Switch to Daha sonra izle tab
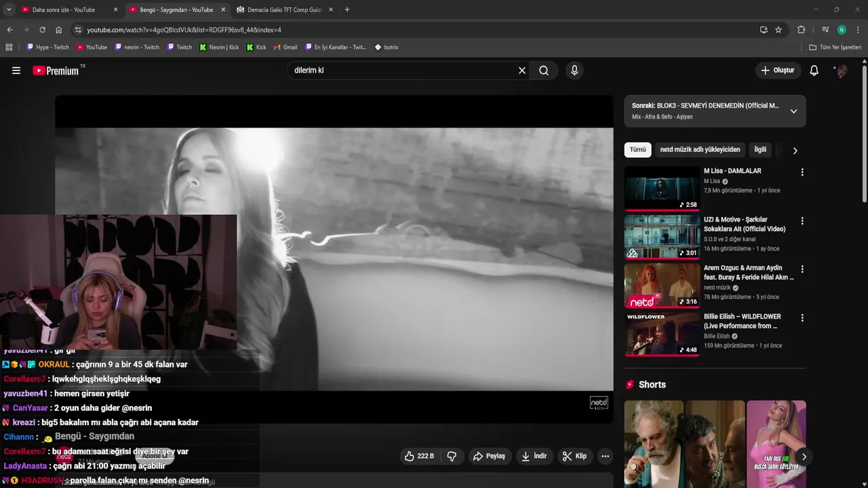Screen dimensions: 868x488 [68, 9]
